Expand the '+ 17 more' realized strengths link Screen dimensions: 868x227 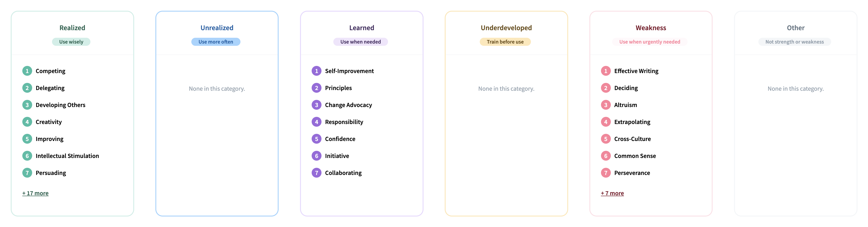[x=35, y=193]
